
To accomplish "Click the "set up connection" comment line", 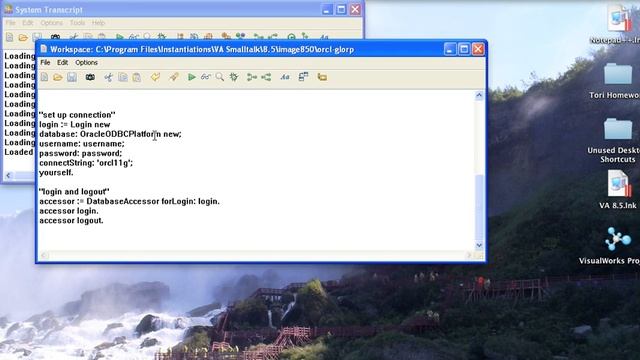I will coord(77,115).
